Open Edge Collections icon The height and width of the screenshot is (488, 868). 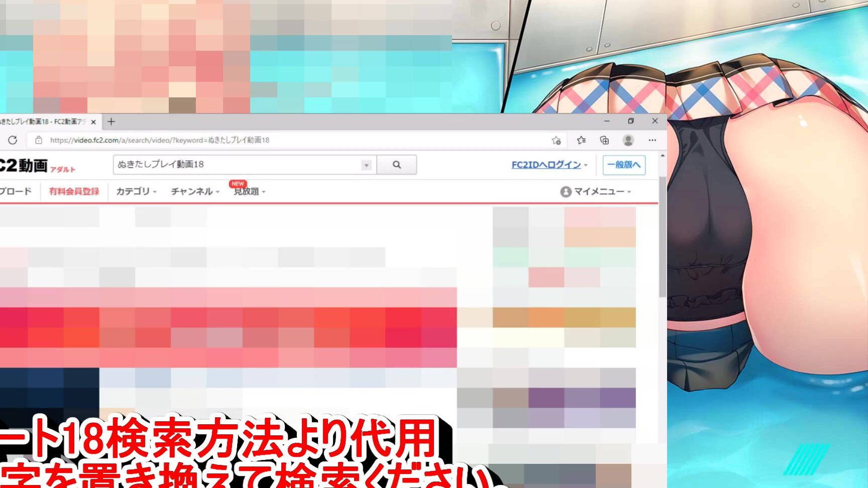605,141
